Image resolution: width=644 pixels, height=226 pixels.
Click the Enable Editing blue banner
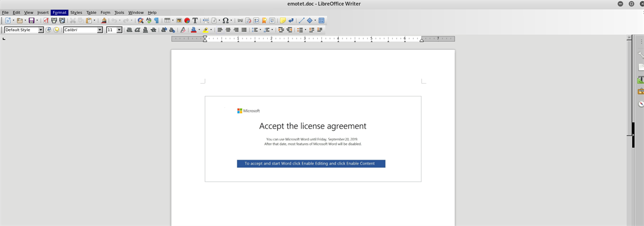(x=311, y=163)
